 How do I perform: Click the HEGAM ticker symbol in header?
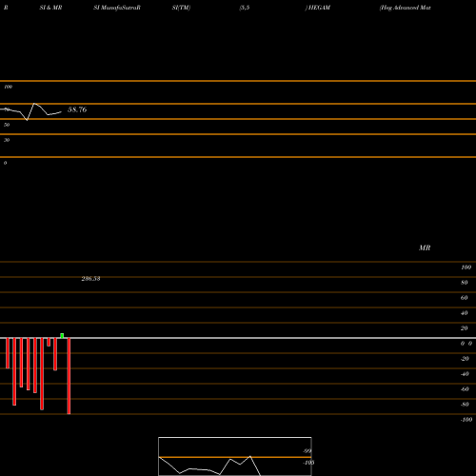click(319, 8)
